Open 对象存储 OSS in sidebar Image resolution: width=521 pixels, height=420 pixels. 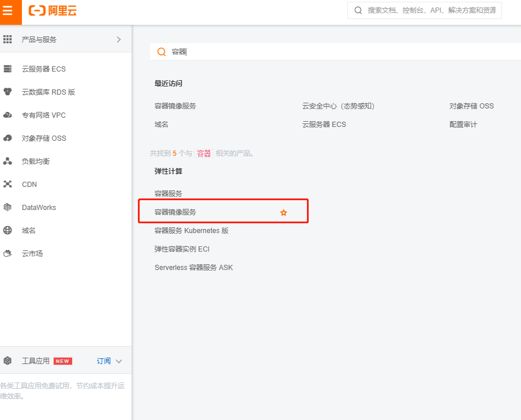[x=44, y=138]
